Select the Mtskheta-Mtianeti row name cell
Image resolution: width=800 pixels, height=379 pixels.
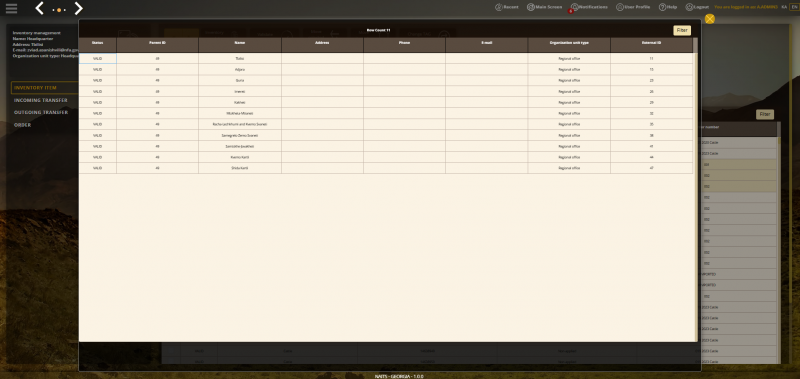tap(240, 113)
